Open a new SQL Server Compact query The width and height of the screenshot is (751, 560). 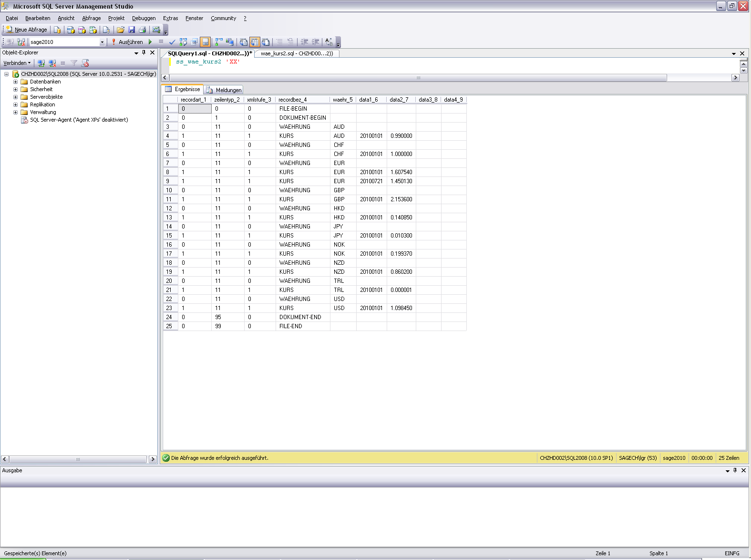tap(106, 30)
